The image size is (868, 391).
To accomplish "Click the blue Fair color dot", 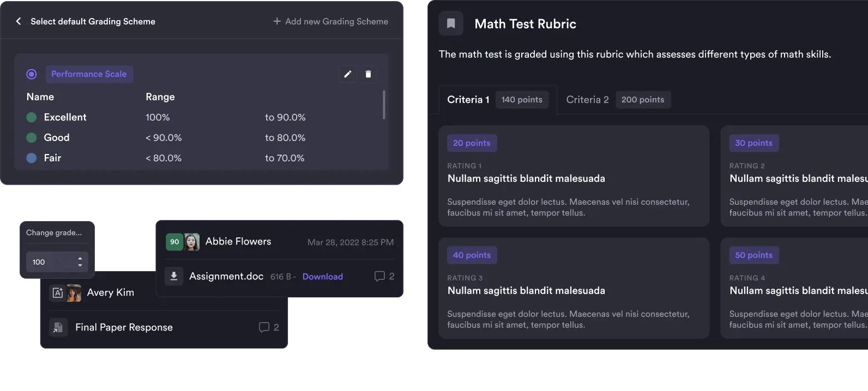I will click(x=32, y=158).
